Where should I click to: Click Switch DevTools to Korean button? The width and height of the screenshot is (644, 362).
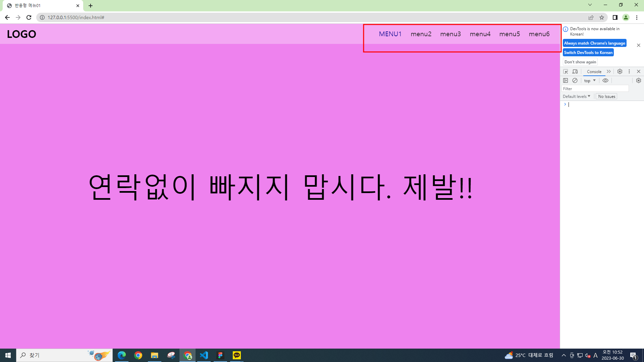(588, 52)
